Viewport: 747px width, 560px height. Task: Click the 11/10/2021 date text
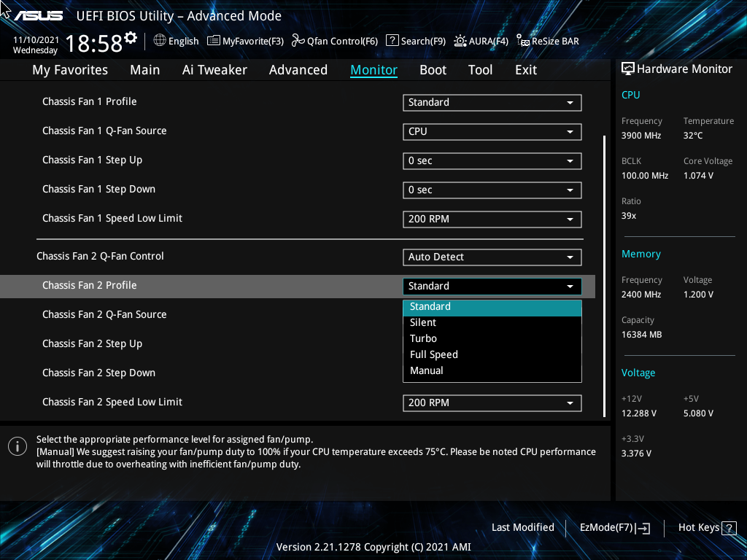tap(36, 40)
